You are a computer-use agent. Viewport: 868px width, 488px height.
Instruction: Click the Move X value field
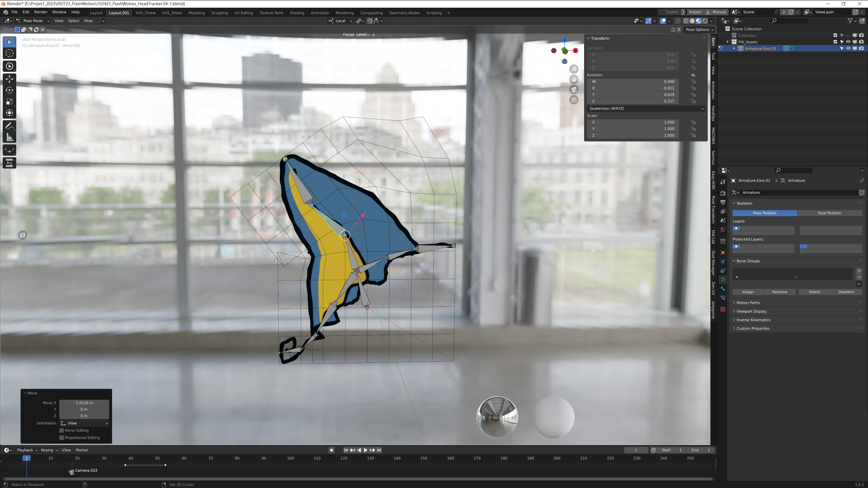coord(84,403)
